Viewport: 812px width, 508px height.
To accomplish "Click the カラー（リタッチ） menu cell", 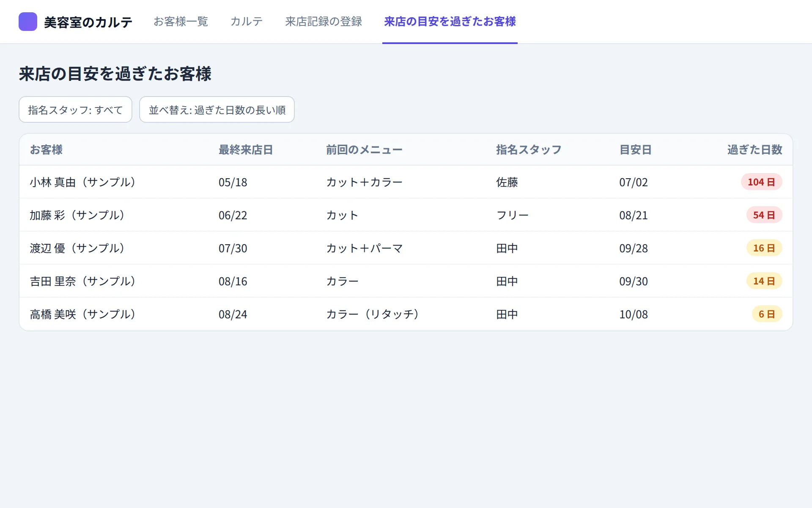I will tap(372, 314).
